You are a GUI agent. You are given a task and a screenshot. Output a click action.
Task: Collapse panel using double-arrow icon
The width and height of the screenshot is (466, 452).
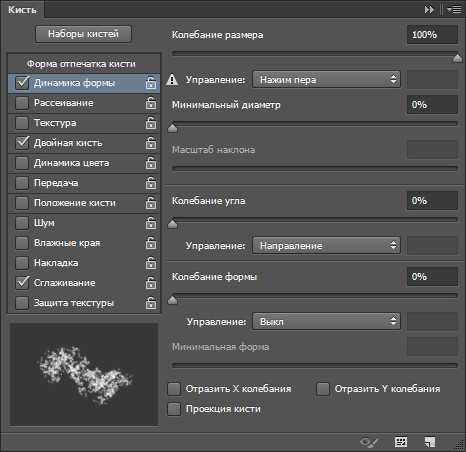coord(429,10)
